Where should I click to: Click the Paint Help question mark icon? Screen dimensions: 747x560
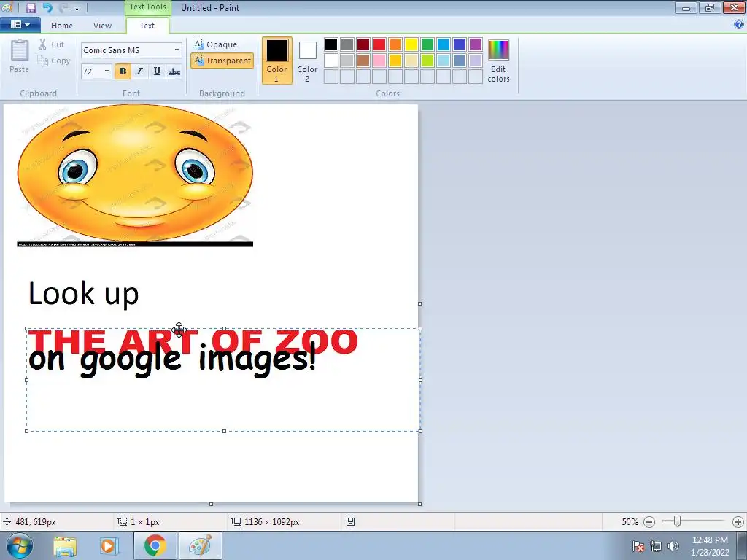click(739, 25)
